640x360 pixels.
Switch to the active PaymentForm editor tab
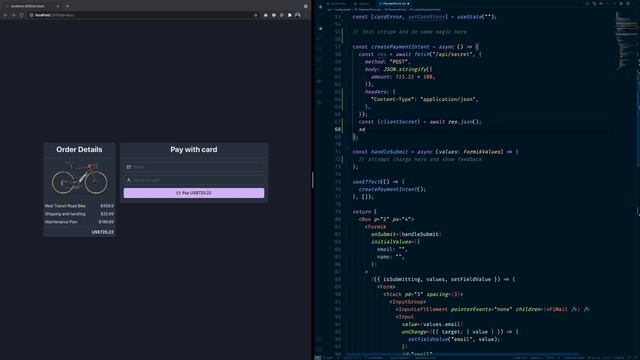point(394,4)
